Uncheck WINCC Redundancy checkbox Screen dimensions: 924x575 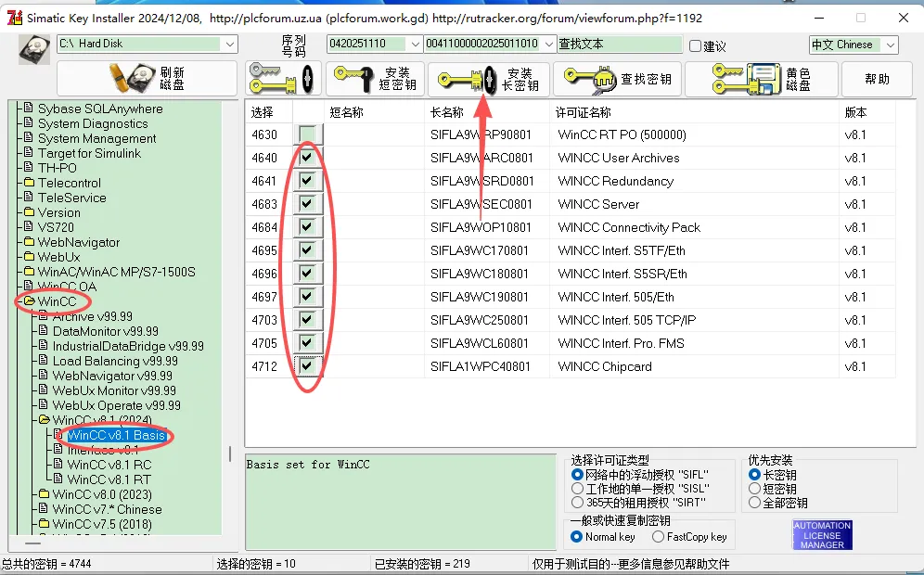click(x=307, y=180)
